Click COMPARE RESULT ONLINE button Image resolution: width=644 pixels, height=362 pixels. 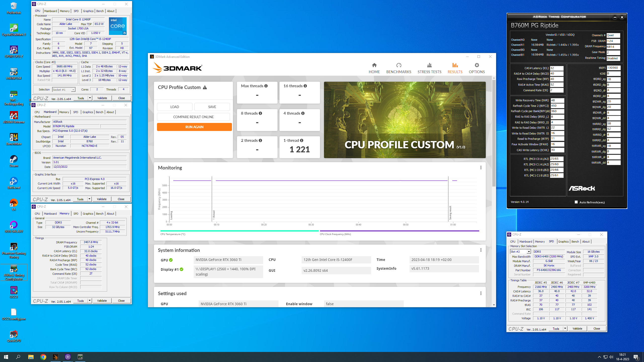point(193,117)
